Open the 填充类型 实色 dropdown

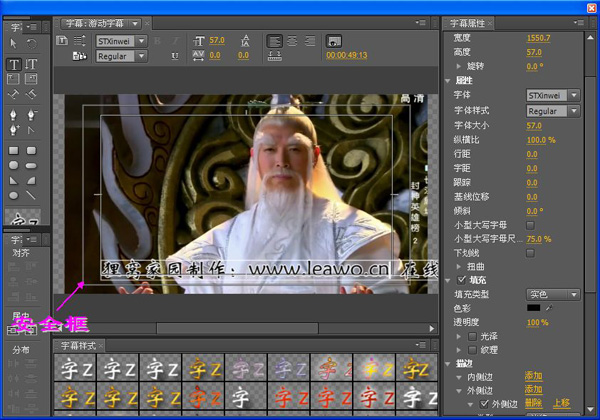pos(553,294)
